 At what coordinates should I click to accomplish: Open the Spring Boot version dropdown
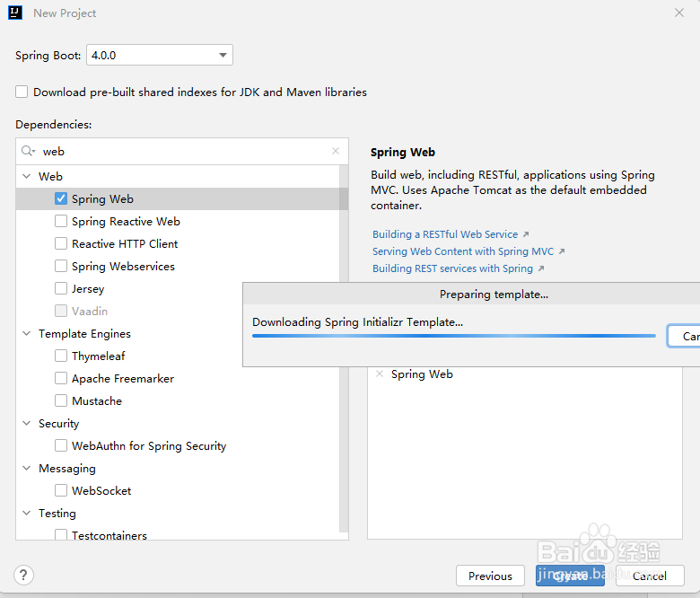coord(160,56)
